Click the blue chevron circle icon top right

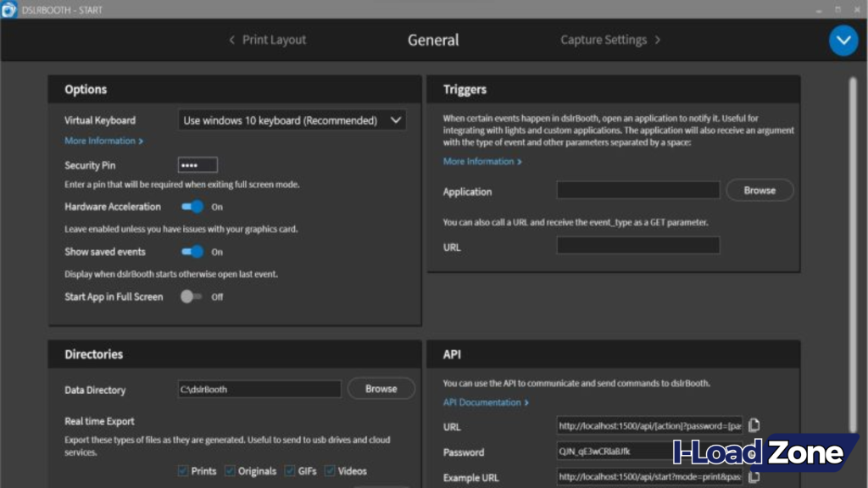[843, 40]
